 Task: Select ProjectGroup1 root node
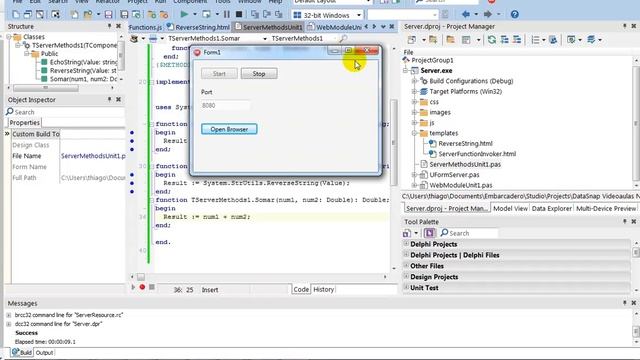[432, 60]
